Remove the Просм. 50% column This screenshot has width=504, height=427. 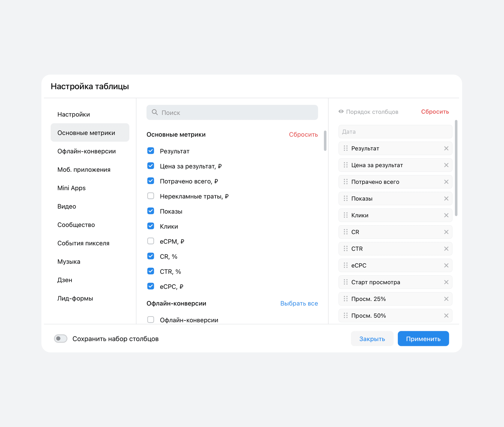(x=446, y=316)
